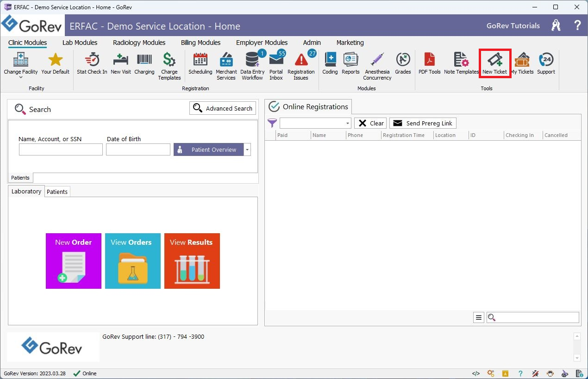This screenshot has height=379, width=588.
Task: Click the keys icon in header
Action: point(556,25)
